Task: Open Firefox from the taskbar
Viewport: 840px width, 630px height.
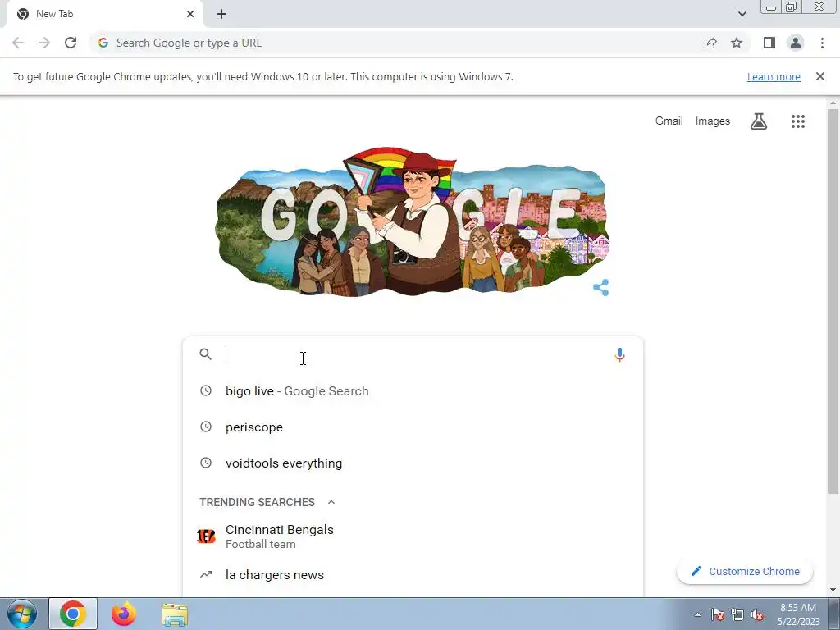Action: [124, 614]
